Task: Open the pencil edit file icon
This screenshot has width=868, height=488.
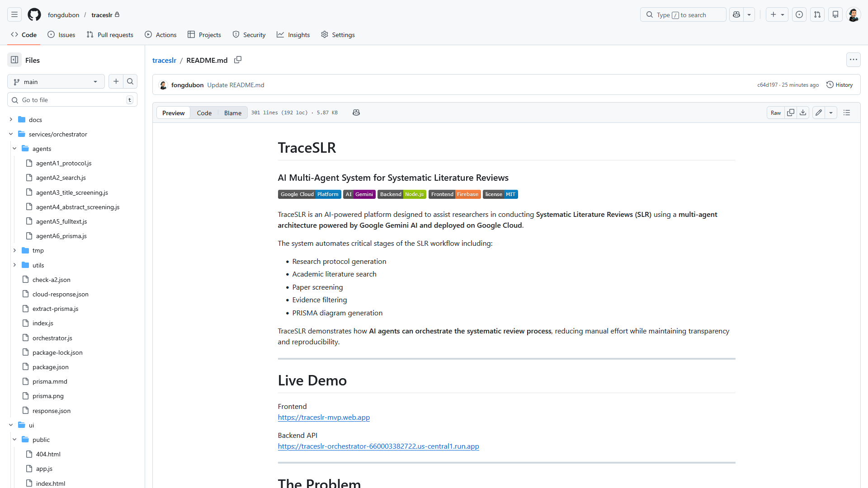Action: [x=819, y=113]
